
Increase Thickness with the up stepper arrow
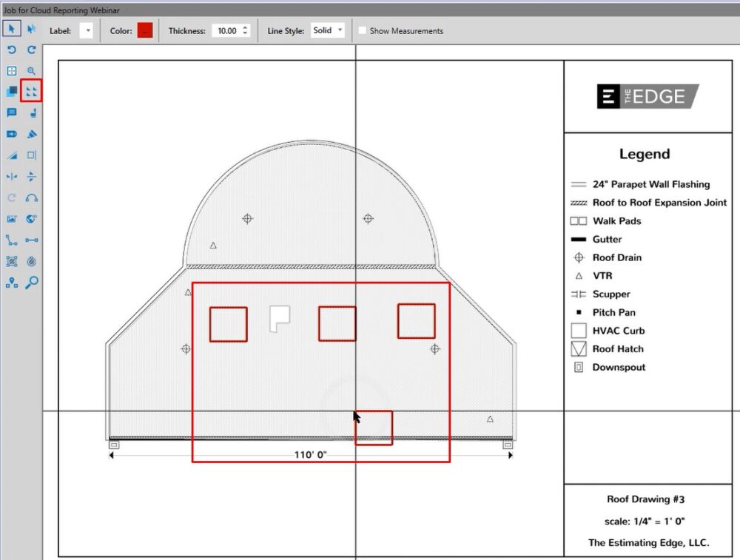(x=245, y=27)
